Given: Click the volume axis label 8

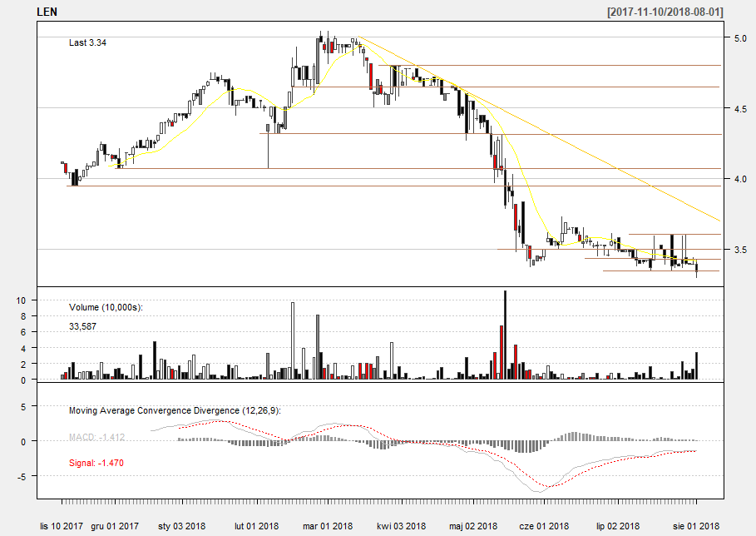Looking at the screenshot, I should pyautogui.click(x=22, y=316).
